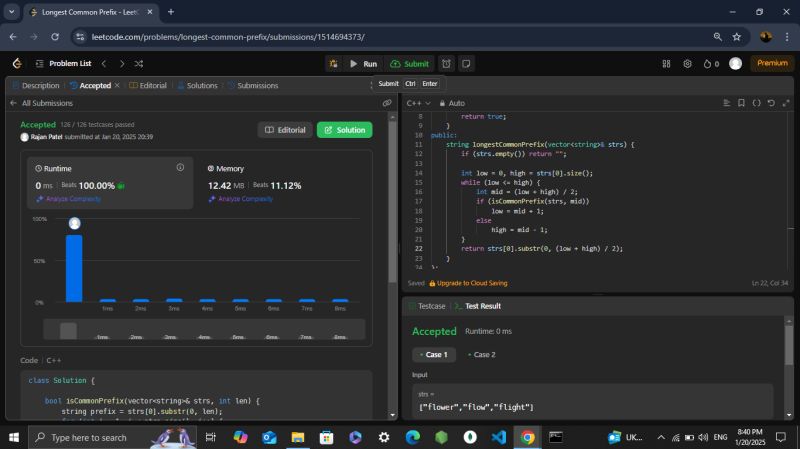The image size is (800, 449).
Task: Open File Explorer from taskbar
Action: pyautogui.click(x=298, y=437)
